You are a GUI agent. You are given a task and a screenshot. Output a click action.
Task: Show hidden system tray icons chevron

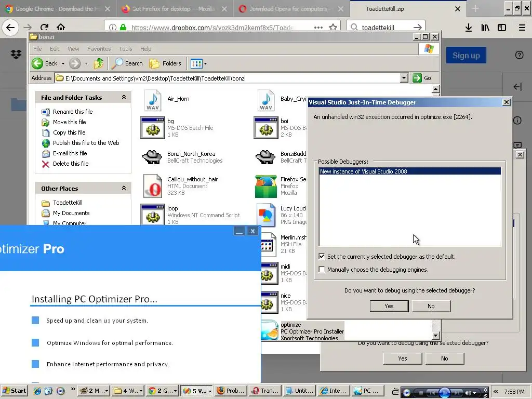click(x=496, y=392)
